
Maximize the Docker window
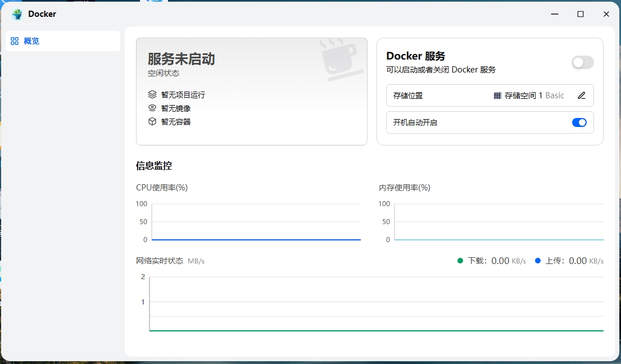point(581,14)
